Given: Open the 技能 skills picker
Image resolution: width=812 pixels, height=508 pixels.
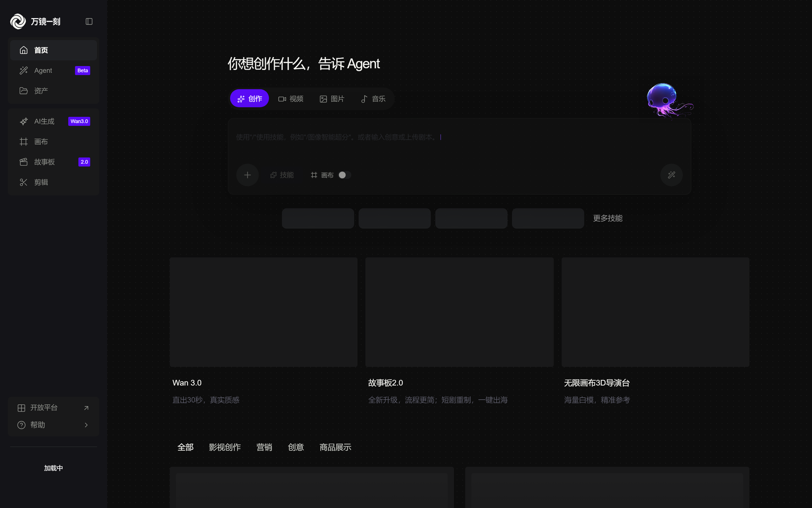Looking at the screenshot, I should tap(282, 175).
